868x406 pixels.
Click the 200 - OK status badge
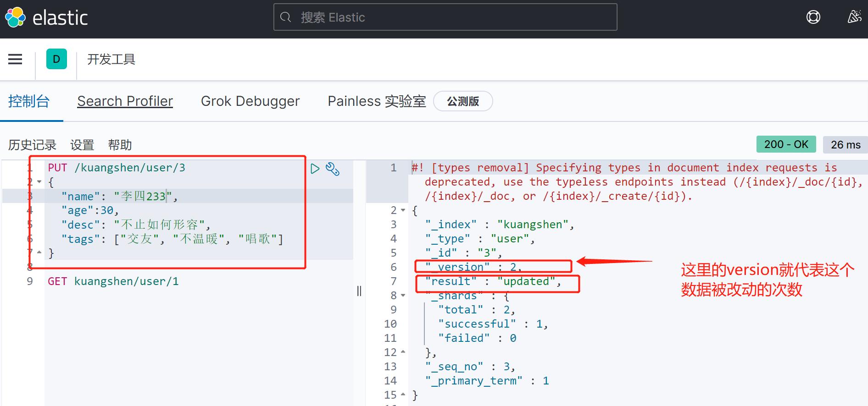[x=786, y=144]
